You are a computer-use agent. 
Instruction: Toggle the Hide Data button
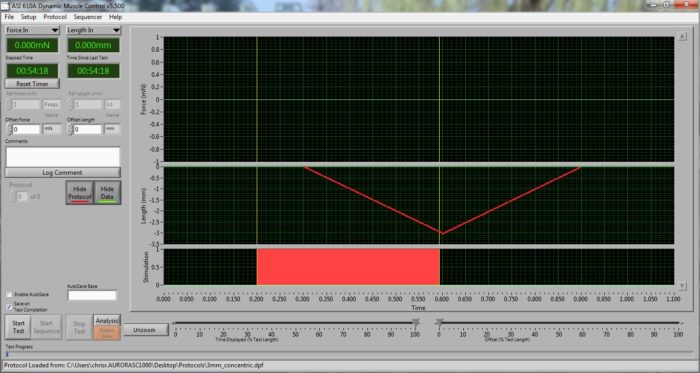[x=107, y=193]
